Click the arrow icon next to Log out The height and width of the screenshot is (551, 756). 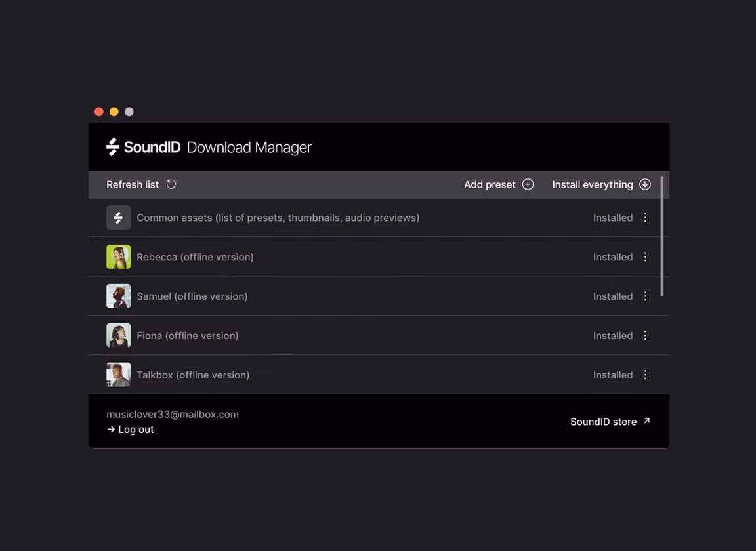[x=110, y=430]
